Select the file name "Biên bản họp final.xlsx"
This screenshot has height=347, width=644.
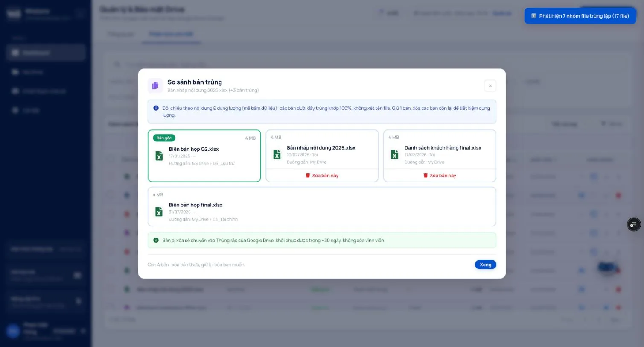pyautogui.click(x=195, y=205)
